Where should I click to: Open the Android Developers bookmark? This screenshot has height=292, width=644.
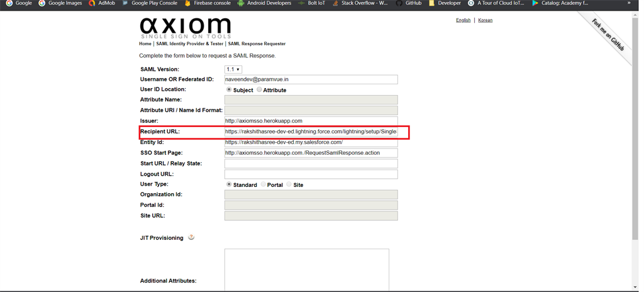click(x=264, y=3)
